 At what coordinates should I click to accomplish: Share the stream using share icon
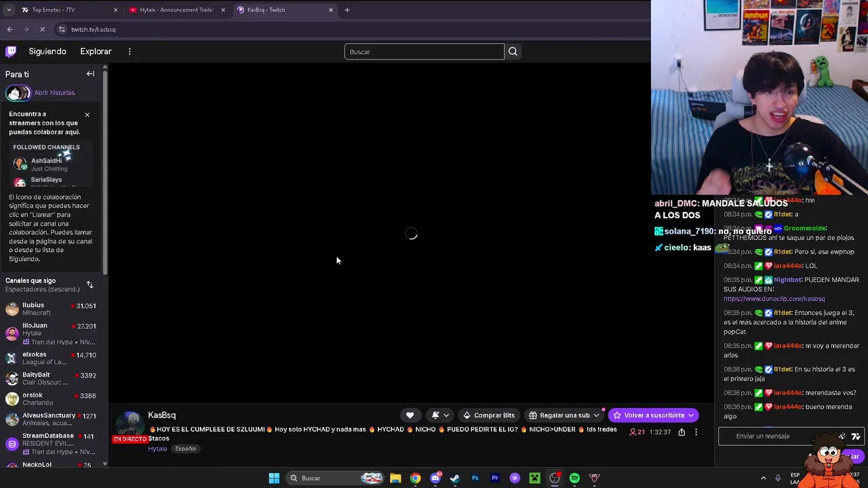(x=682, y=432)
